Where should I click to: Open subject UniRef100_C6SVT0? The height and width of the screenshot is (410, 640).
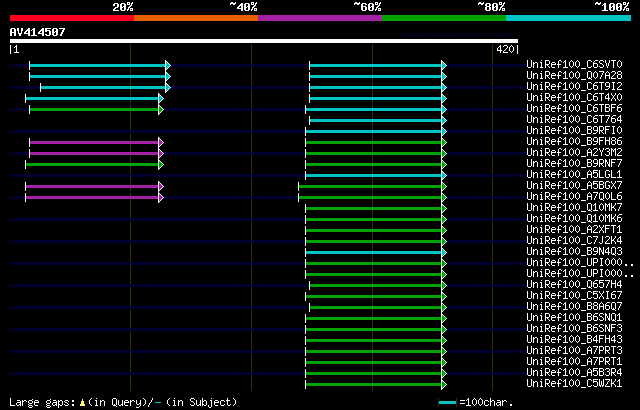[x=574, y=64]
